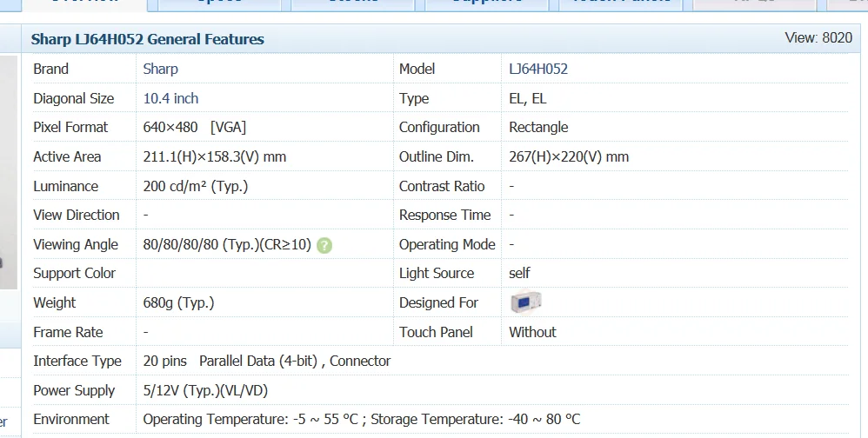Click the View: 8020 counter
868x438 pixels.
tap(818, 37)
